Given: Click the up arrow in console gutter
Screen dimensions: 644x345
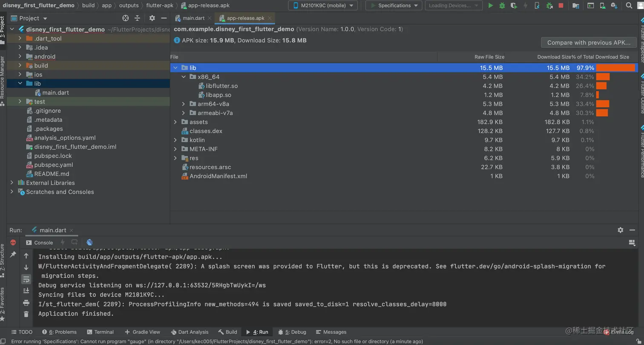Looking at the screenshot, I should coord(26,256).
